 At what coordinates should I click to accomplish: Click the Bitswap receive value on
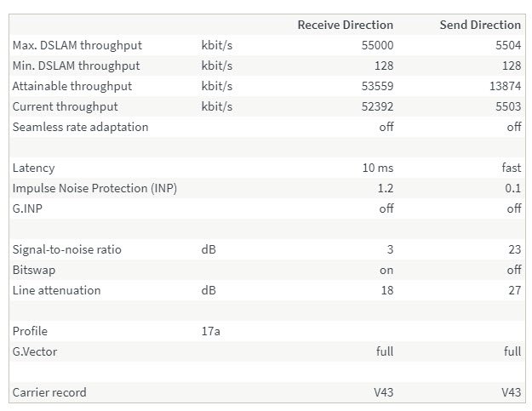point(386,271)
